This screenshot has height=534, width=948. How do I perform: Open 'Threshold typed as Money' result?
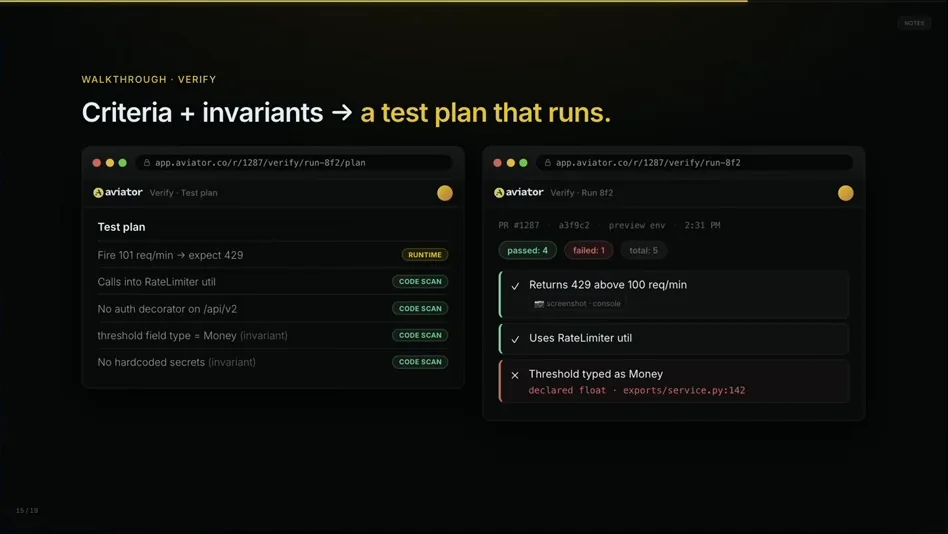coord(674,382)
